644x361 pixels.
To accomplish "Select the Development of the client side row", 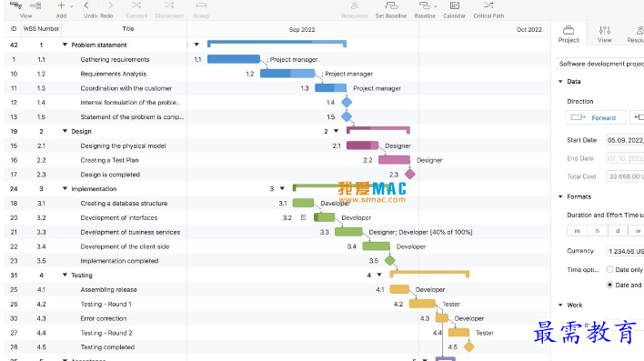I will (96, 246).
